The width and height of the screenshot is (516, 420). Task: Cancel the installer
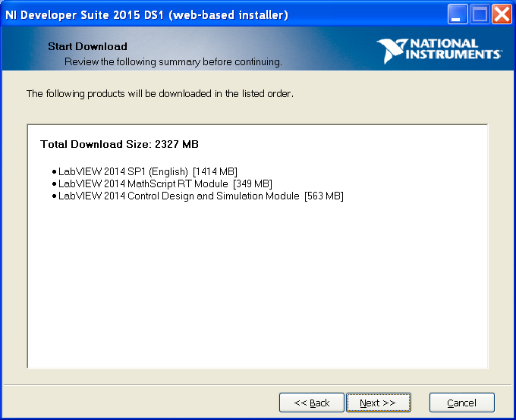461,403
